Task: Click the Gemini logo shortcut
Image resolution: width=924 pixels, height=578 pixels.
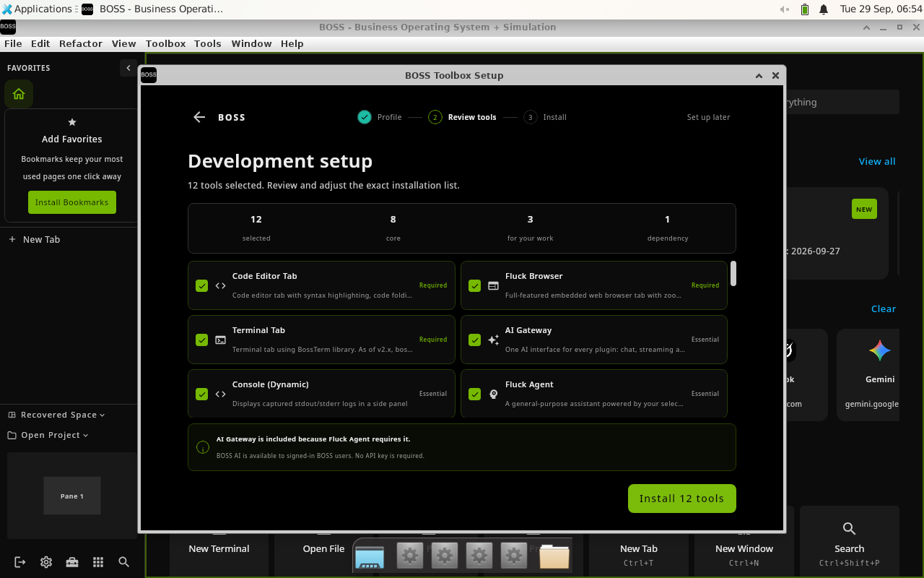Action: 880,351
